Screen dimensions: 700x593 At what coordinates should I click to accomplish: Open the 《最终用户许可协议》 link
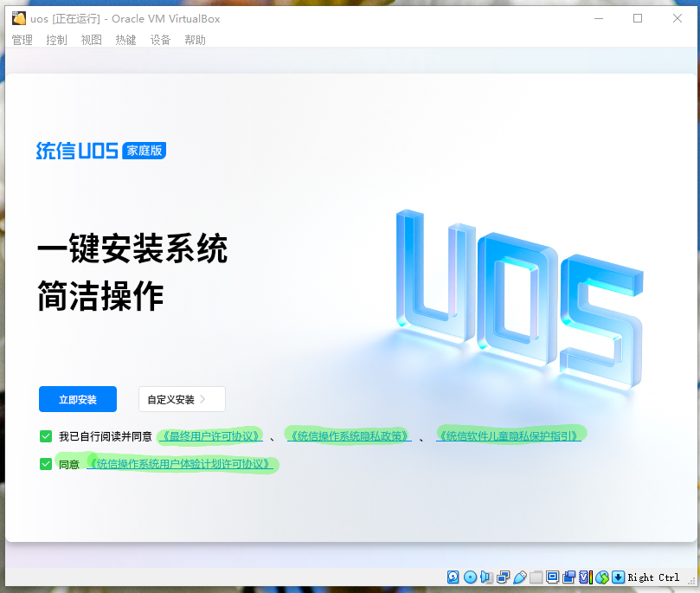(x=211, y=435)
